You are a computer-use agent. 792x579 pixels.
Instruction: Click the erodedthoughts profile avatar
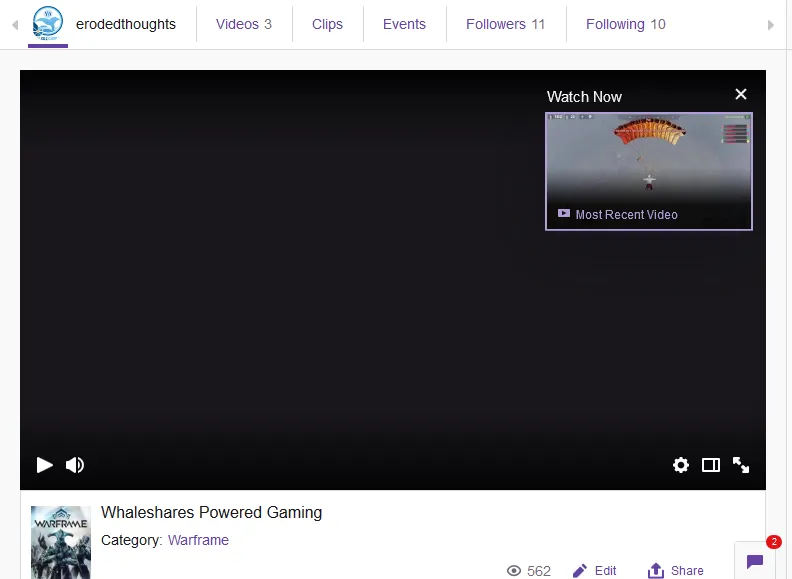(x=48, y=23)
